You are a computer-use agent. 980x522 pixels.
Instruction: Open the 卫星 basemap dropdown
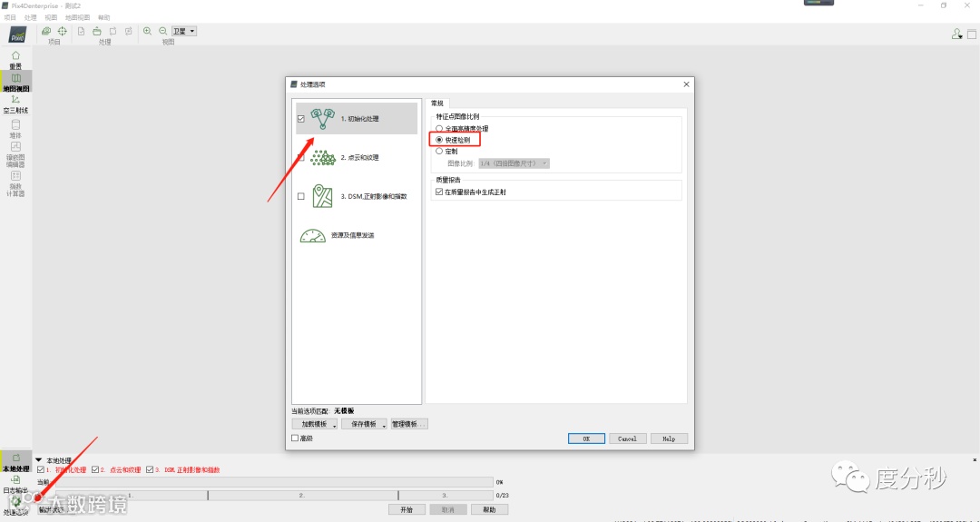pos(184,31)
